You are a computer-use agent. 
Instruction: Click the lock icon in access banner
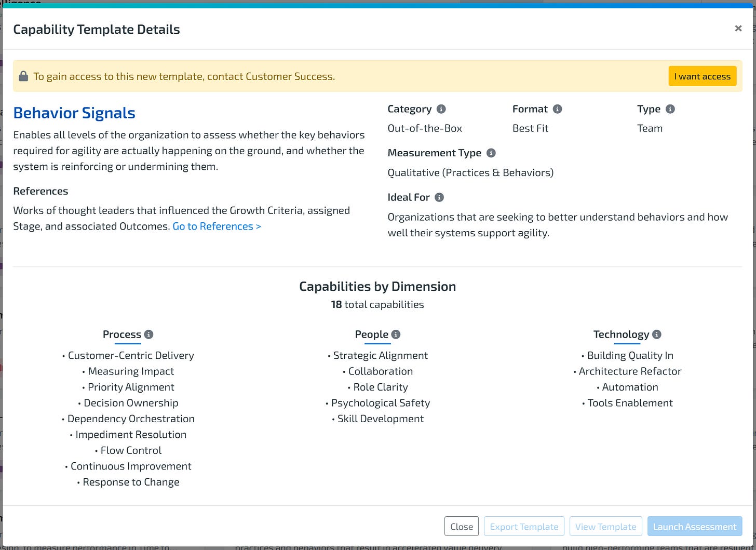pyautogui.click(x=23, y=76)
